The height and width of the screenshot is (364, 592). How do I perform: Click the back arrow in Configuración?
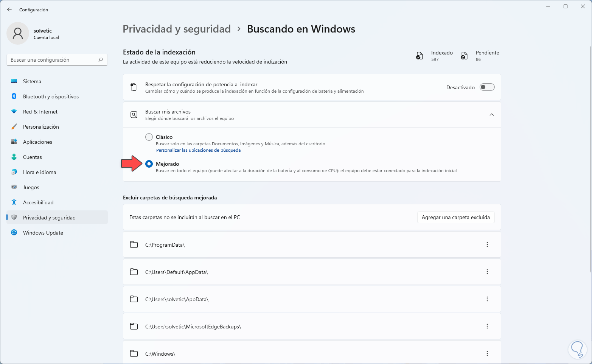(x=9, y=9)
